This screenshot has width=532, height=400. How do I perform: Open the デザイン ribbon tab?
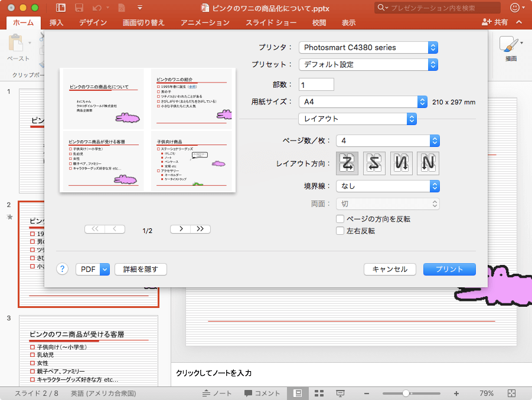pyautogui.click(x=93, y=22)
